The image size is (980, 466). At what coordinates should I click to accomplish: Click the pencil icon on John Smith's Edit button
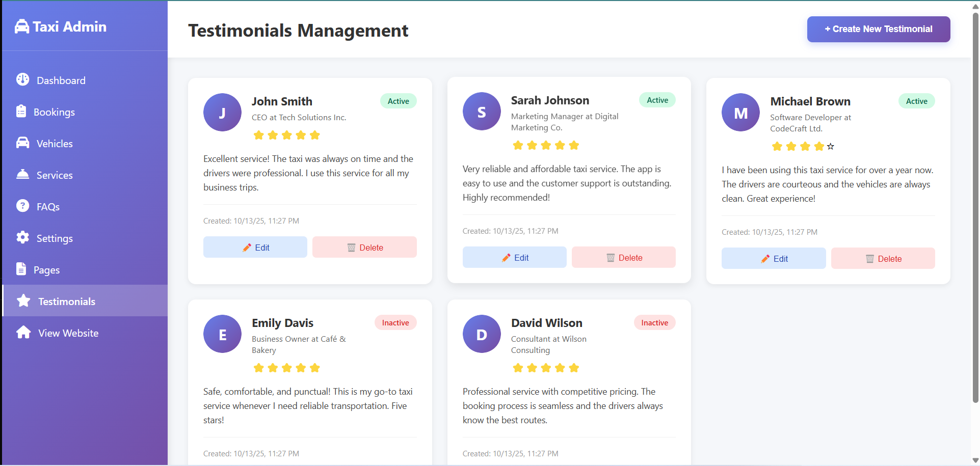pyautogui.click(x=247, y=247)
